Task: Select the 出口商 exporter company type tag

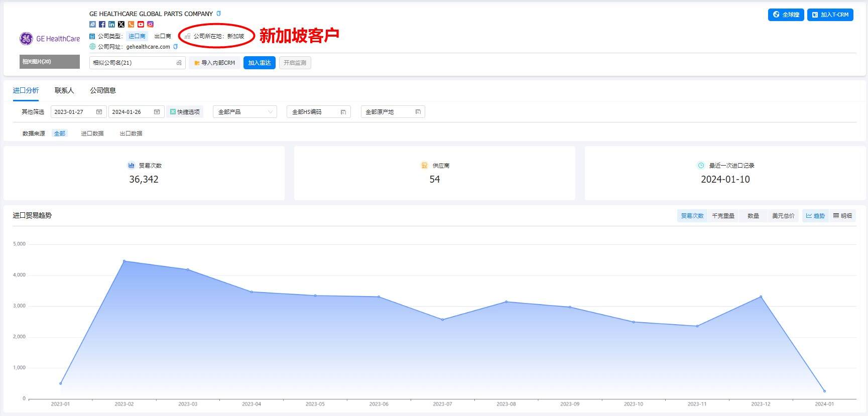Action: point(163,36)
